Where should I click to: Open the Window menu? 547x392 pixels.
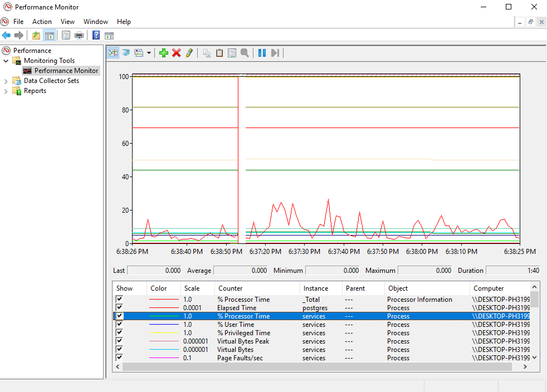click(95, 21)
